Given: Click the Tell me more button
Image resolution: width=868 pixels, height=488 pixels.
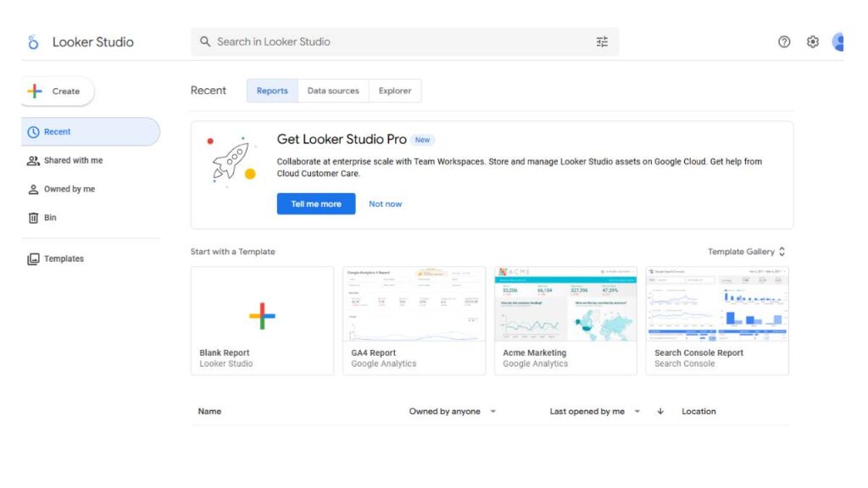Looking at the screenshot, I should coord(316,203).
